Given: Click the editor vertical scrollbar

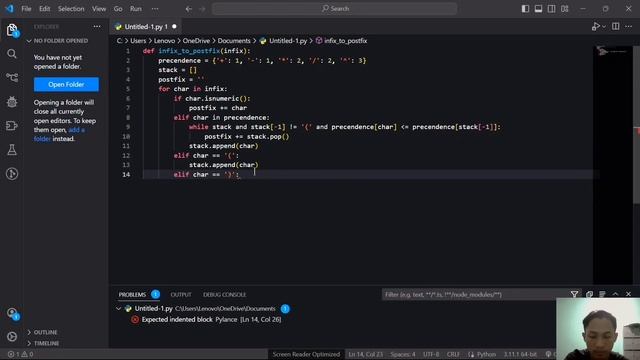Looking at the screenshot, I should pos(636,124).
